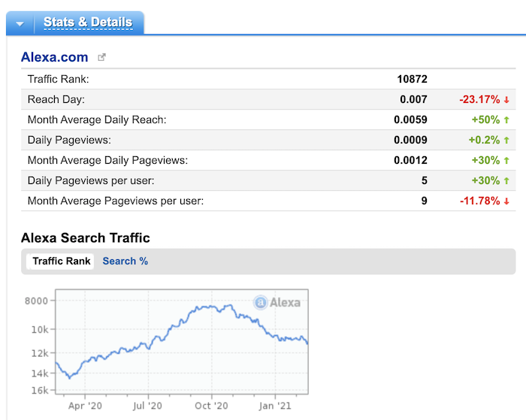
Task: Click the Oct '20 axis label
Action: click(211, 406)
